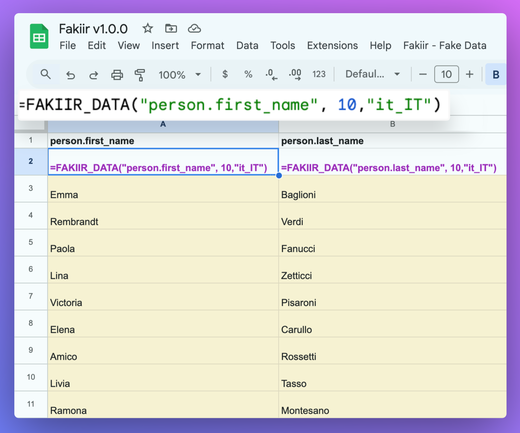
Task: Select the cell containing Zetticci
Action: tap(392, 270)
